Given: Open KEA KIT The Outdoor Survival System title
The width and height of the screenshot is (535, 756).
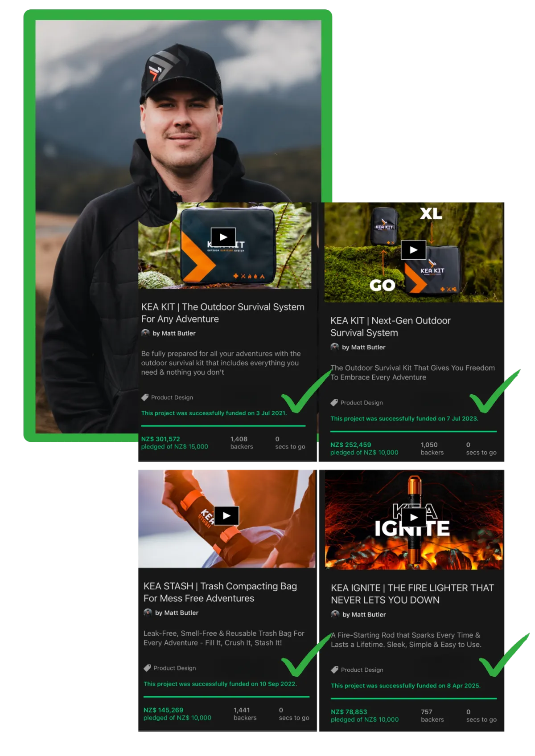Looking at the screenshot, I should [223, 313].
